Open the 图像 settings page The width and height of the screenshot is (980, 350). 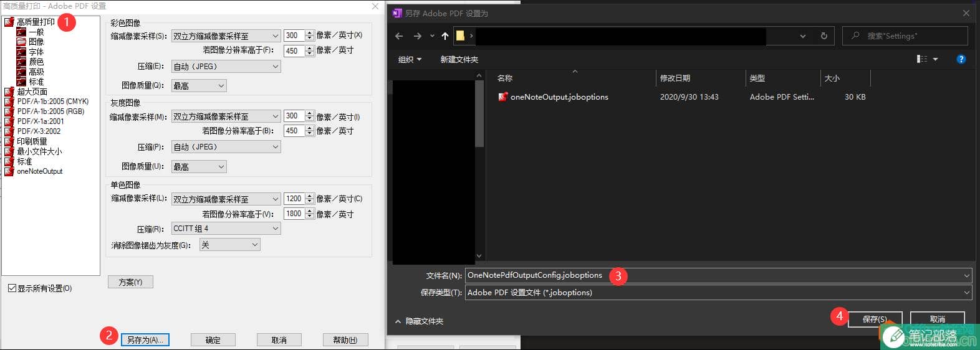click(x=36, y=42)
